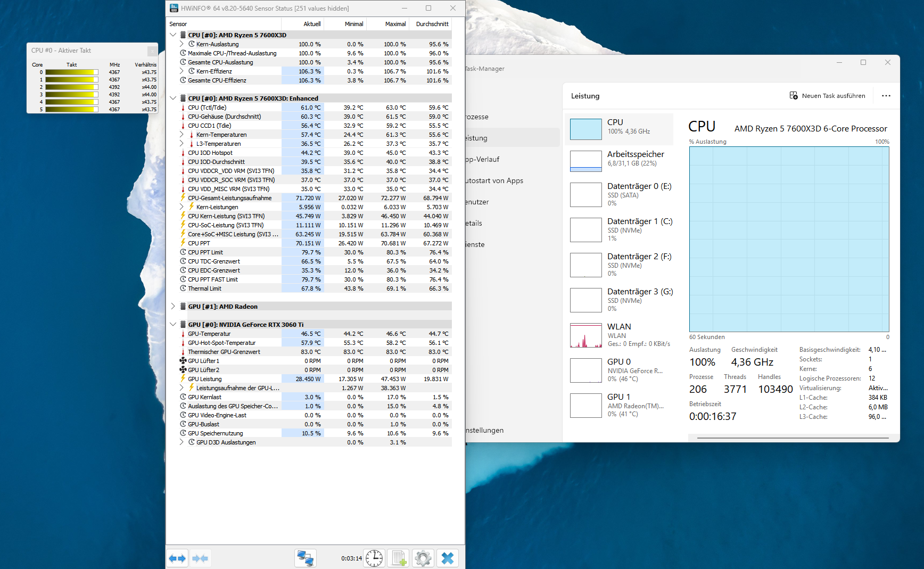
Task: Expand the Kern-Leistungen row
Action: tap(181, 207)
